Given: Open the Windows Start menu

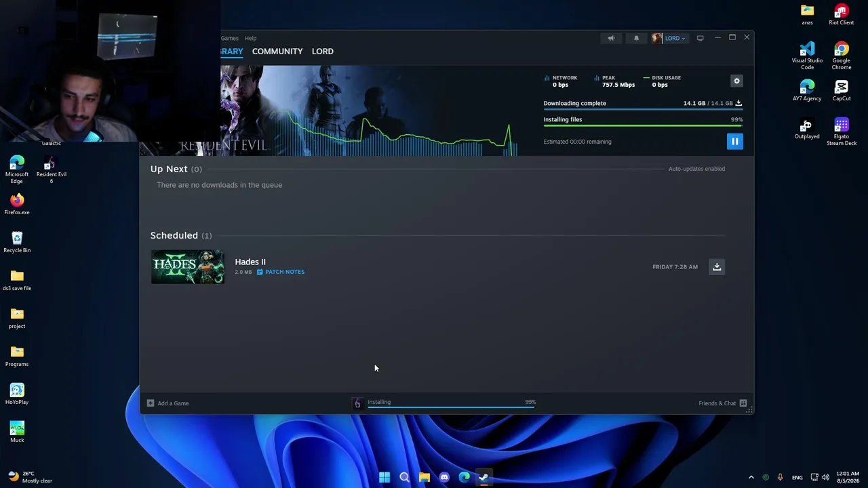Looking at the screenshot, I should coord(384,477).
